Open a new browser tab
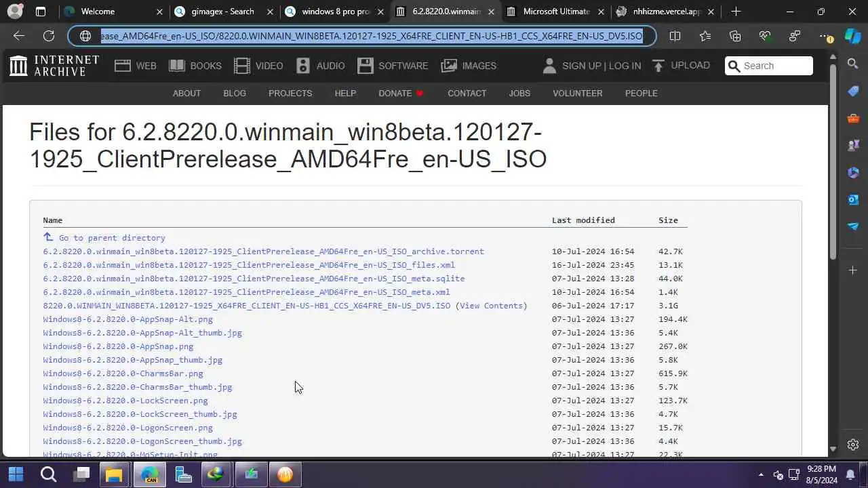Screen dimensions: 868x488 [x=736, y=12]
